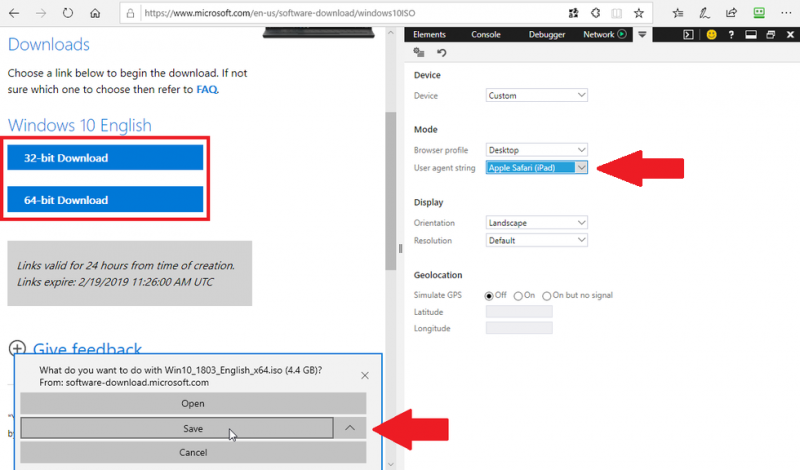Image resolution: width=800 pixels, height=470 pixels.
Task: Click the DevTools smiley feedback icon
Action: pyautogui.click(x=712, y=34)
